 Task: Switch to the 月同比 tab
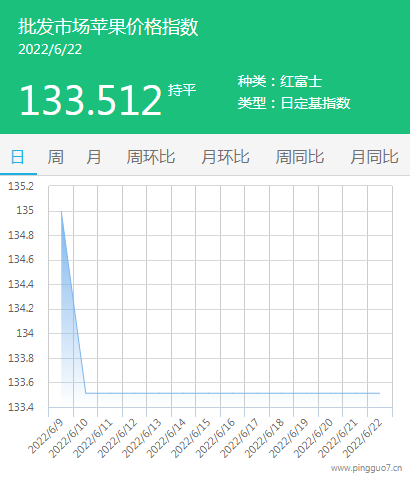pos(374,157)
